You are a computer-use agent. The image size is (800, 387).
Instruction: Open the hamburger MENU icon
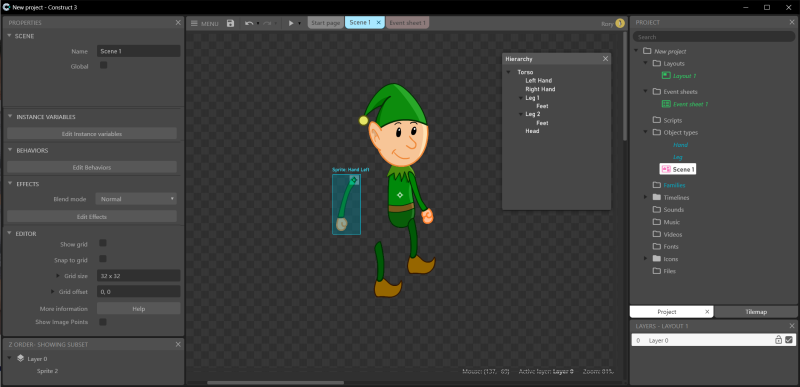coord(194,23)
